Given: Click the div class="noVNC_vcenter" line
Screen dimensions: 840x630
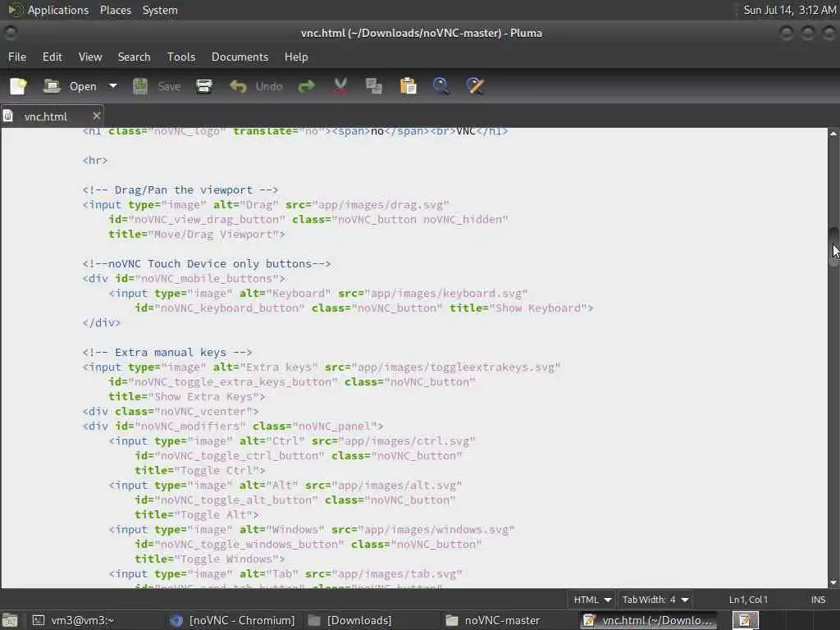Looking at the screenshot, I should pos(171,412).
